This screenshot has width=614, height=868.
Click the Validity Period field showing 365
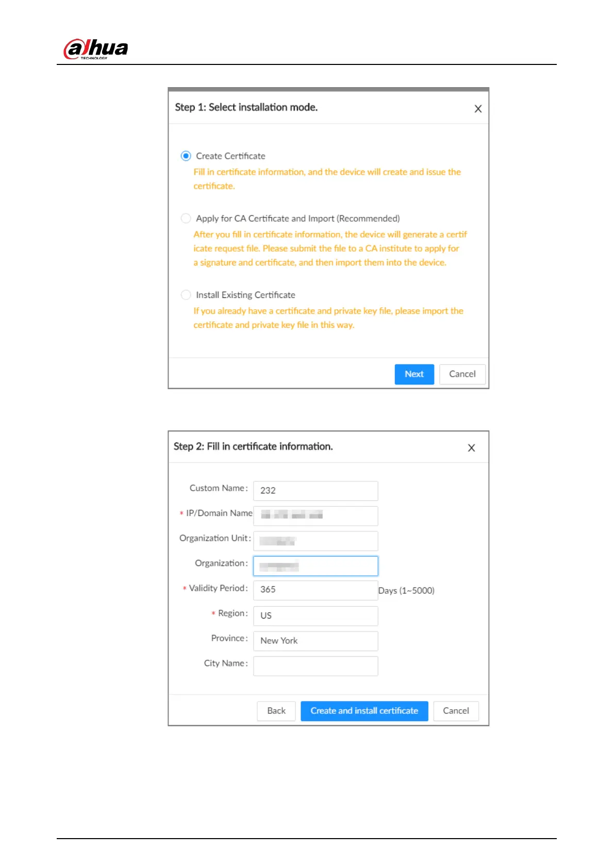pos(316,590)
